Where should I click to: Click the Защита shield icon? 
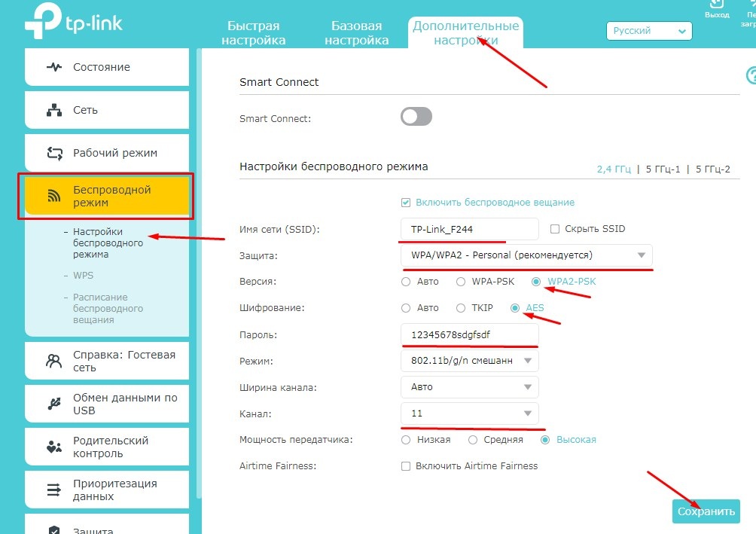54,529
